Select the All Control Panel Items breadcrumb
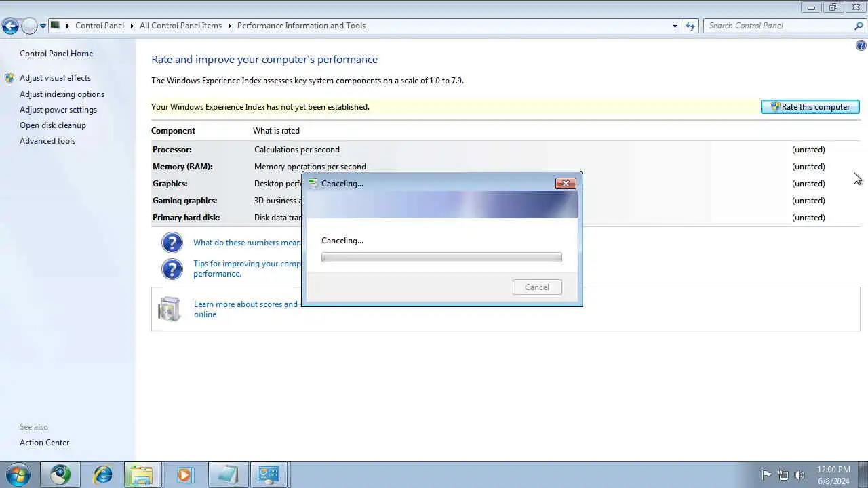This screenshot has width=868, height=488. coord(180,26)
